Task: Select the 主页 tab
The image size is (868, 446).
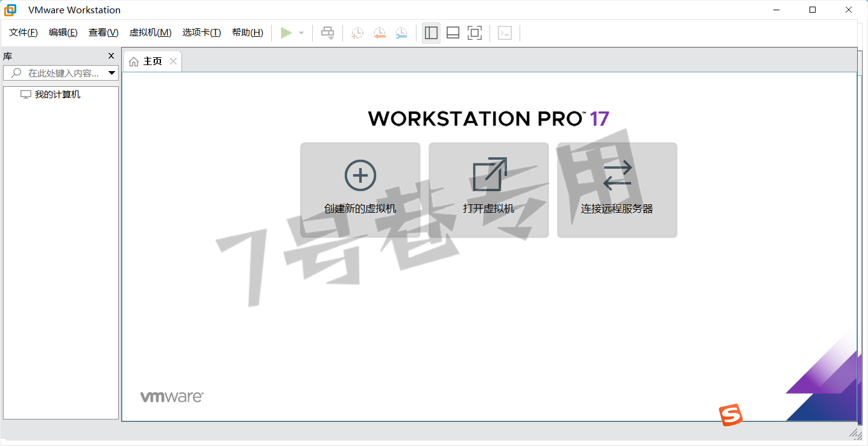Action: point(153,61)
